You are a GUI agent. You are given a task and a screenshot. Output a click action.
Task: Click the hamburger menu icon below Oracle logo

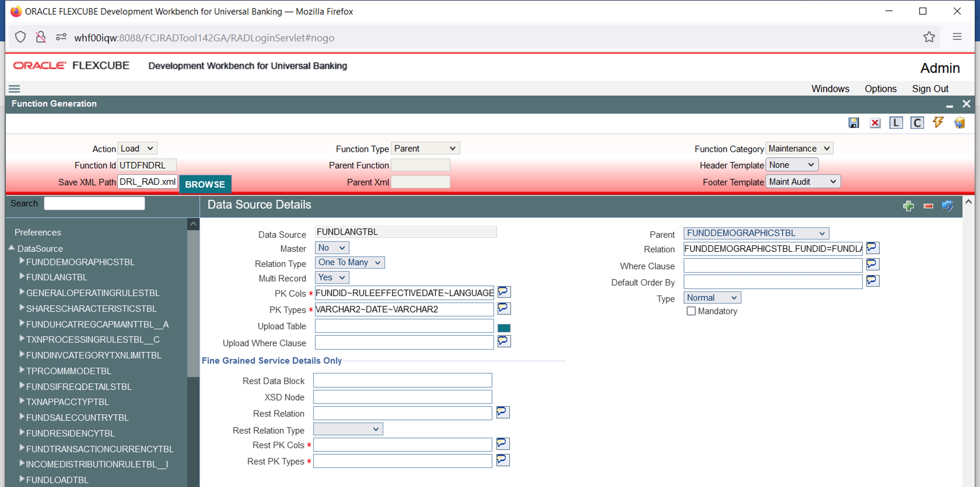(14, 89)
